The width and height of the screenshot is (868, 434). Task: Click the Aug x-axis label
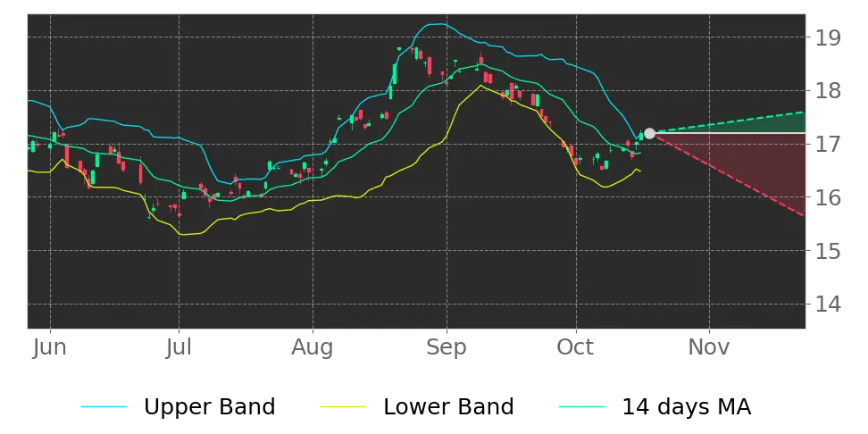(x=313, y=347)
